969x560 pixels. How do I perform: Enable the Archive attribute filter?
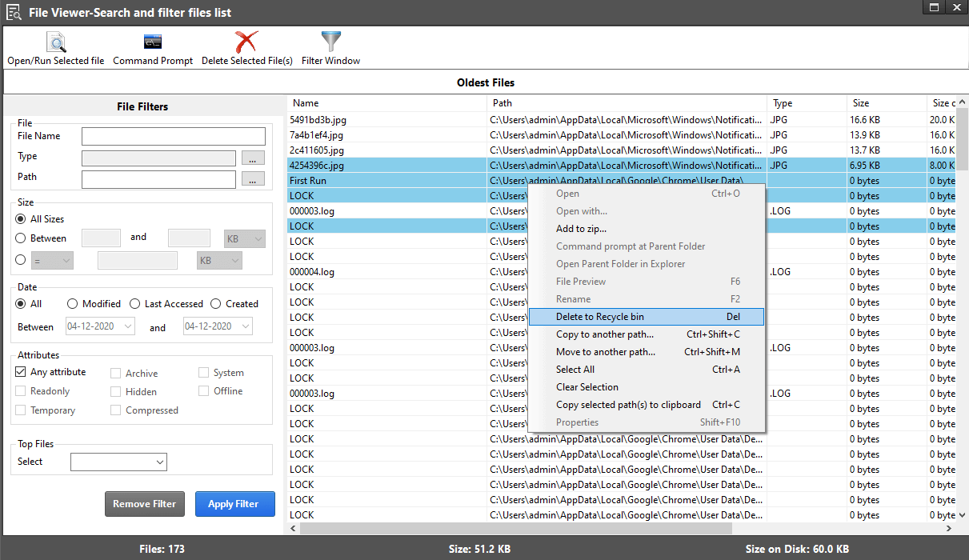click(x=114, y=372)
